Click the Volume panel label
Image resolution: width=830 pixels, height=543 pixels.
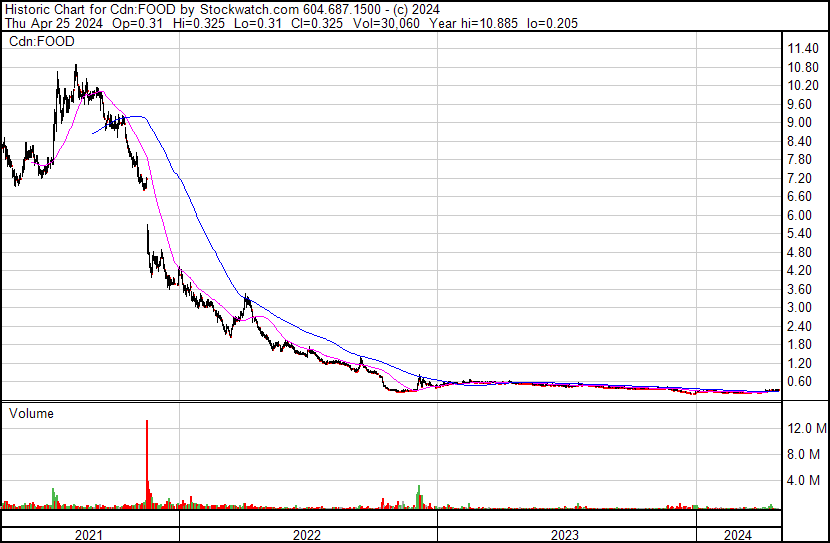pyautogui.click(x=31, y=413)
